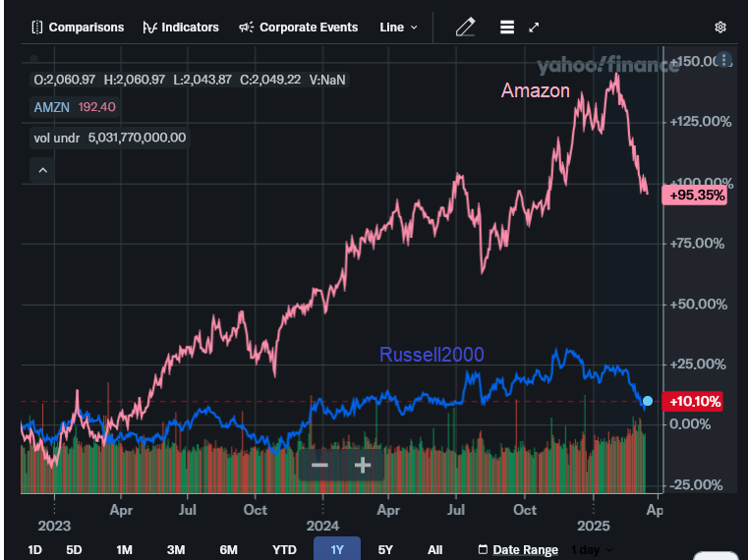The width and height of the screenshot is (748, 560).
Task: Open chart settings gear
Action: pos(720,28)
